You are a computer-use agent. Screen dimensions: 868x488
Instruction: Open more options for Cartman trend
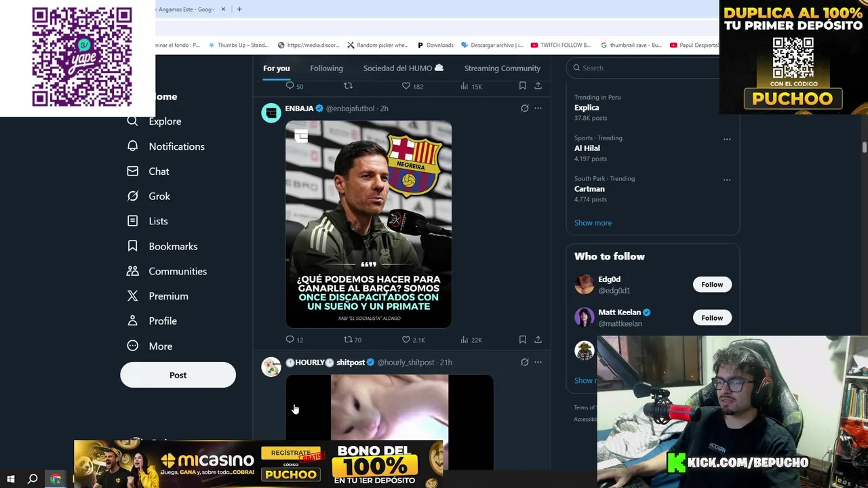click(x=727, y=180)
